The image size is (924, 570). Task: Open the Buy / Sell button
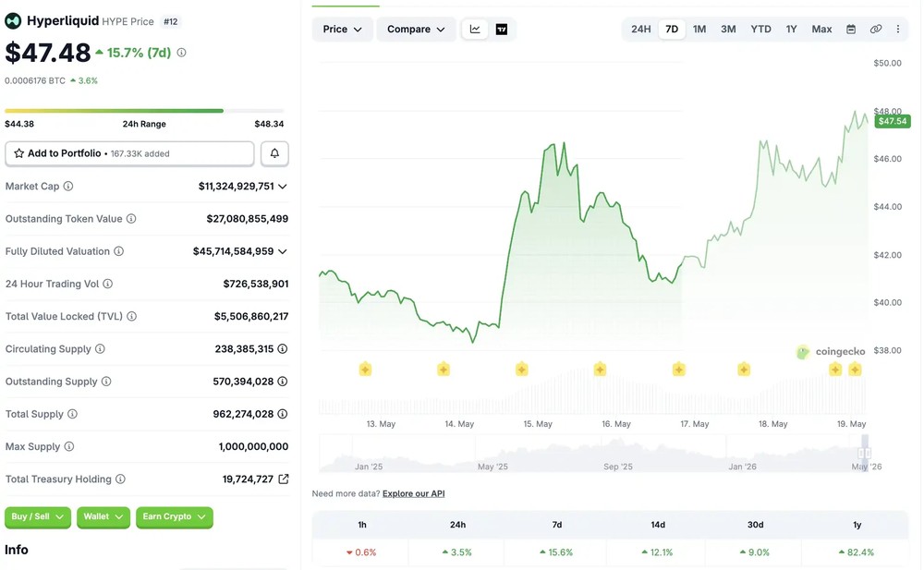[x=38, y=517]
